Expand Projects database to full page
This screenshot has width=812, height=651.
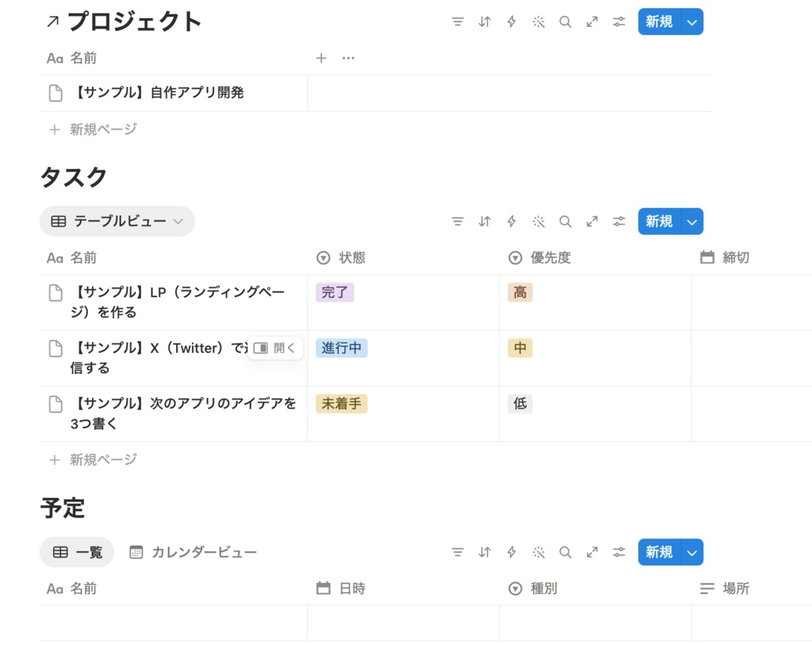click(x=592, y=21)
